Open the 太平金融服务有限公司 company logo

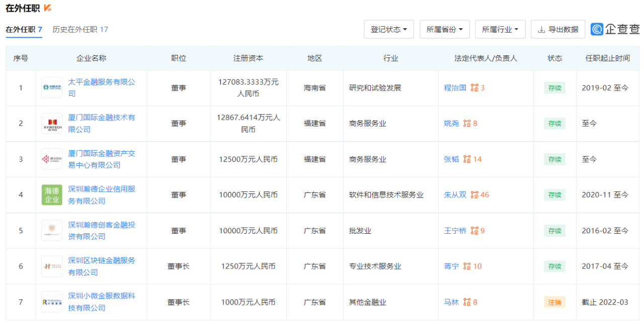pyautogui.click(x=52, y=88)
